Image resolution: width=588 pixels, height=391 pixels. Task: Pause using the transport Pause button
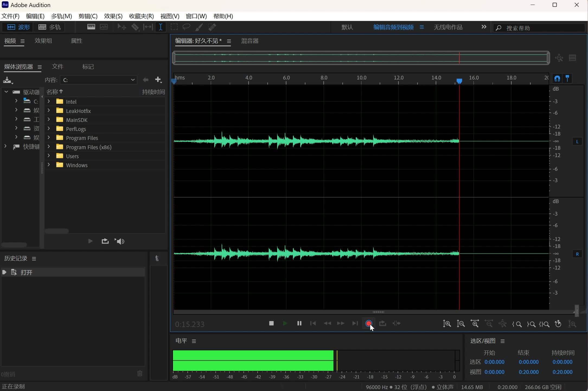pos(299,323)
